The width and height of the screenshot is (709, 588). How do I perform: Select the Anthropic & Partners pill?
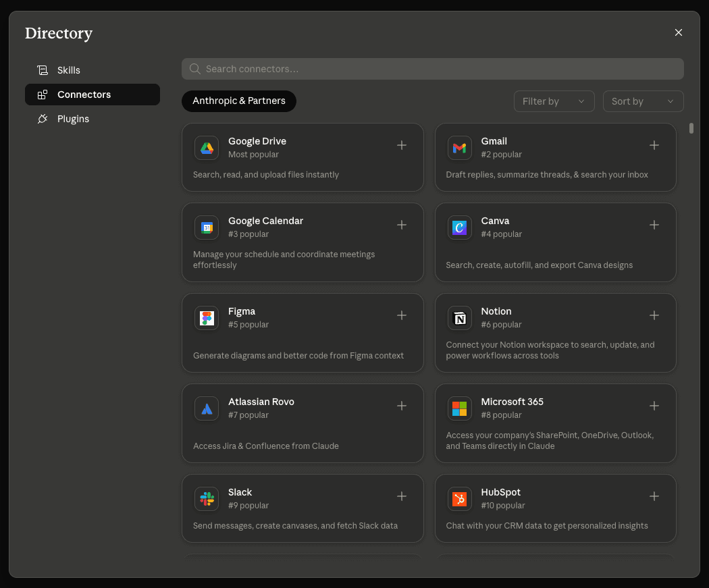(239, 101)
